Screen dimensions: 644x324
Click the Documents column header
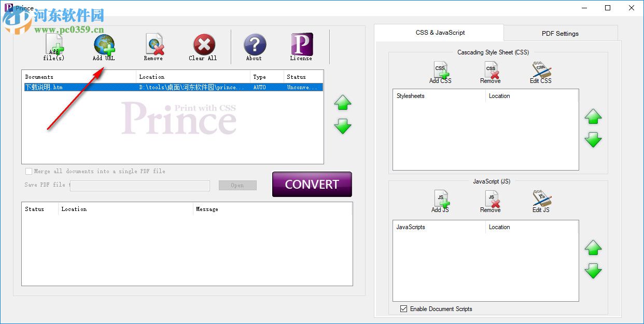[79, 77]
